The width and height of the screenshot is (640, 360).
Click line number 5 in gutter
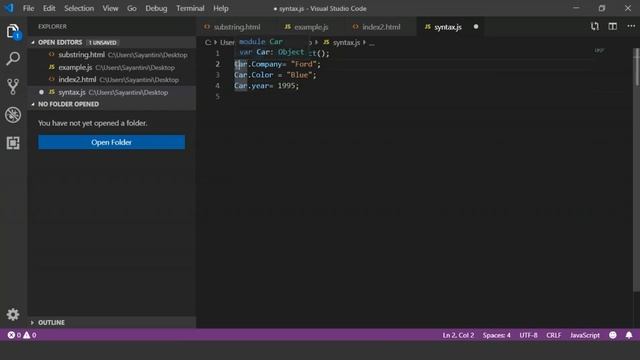tap(218, 96)
